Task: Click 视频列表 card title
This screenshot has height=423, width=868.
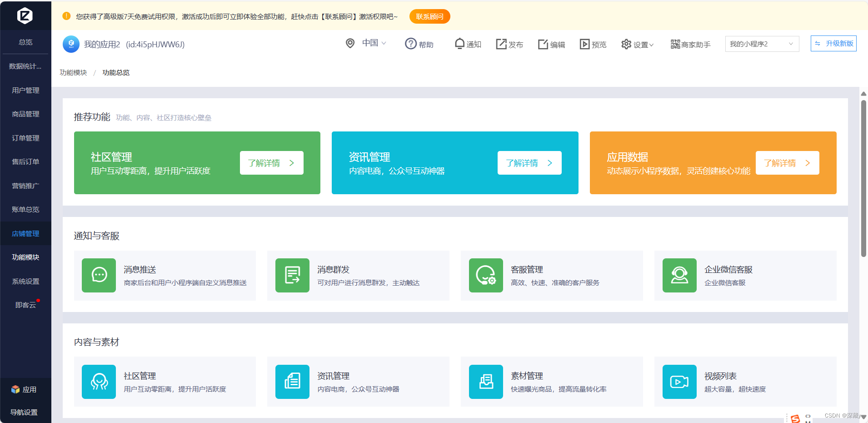Action: [720, 376]
